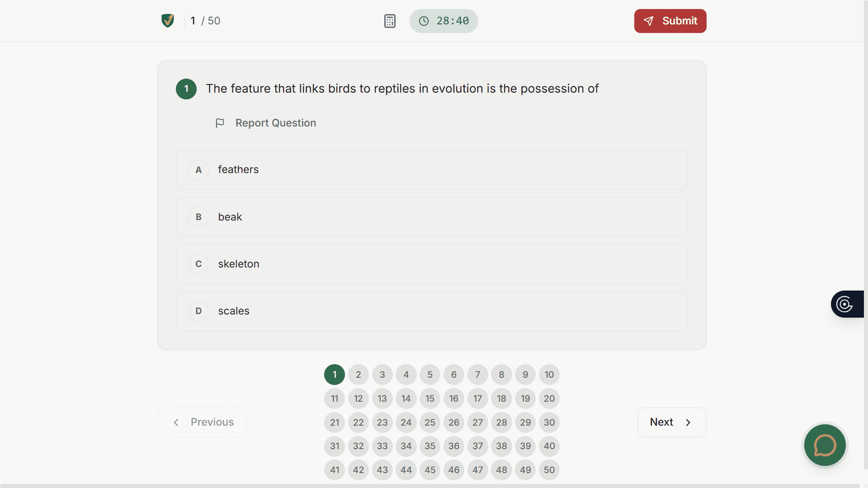The height and width of the screenshot is (488, 868).
Task: Click the Report Question link
Action: click(275, 123)
